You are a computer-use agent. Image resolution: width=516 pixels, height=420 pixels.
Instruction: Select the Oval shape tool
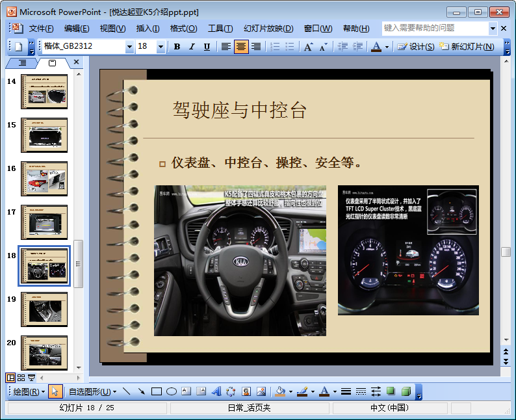click(172, 391)
